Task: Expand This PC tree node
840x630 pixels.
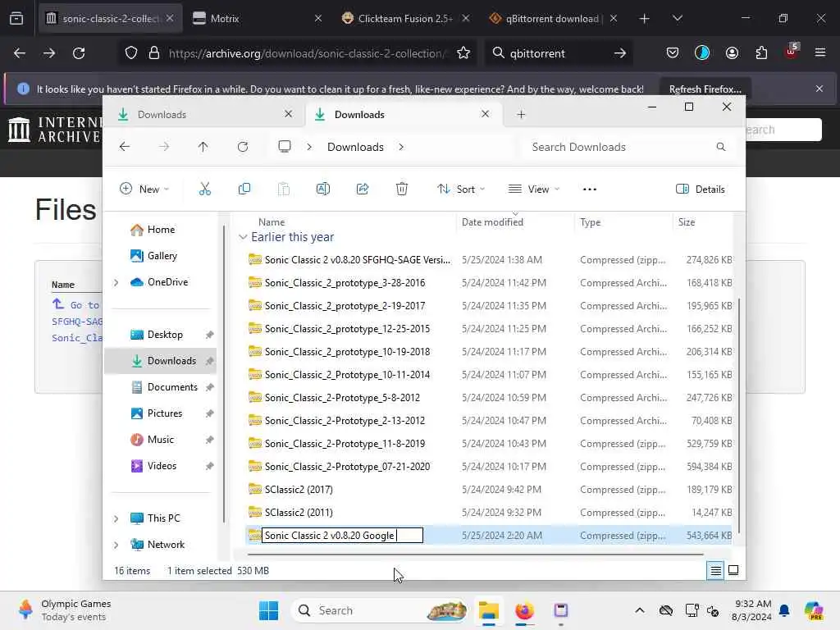Action: coord(116,518)
